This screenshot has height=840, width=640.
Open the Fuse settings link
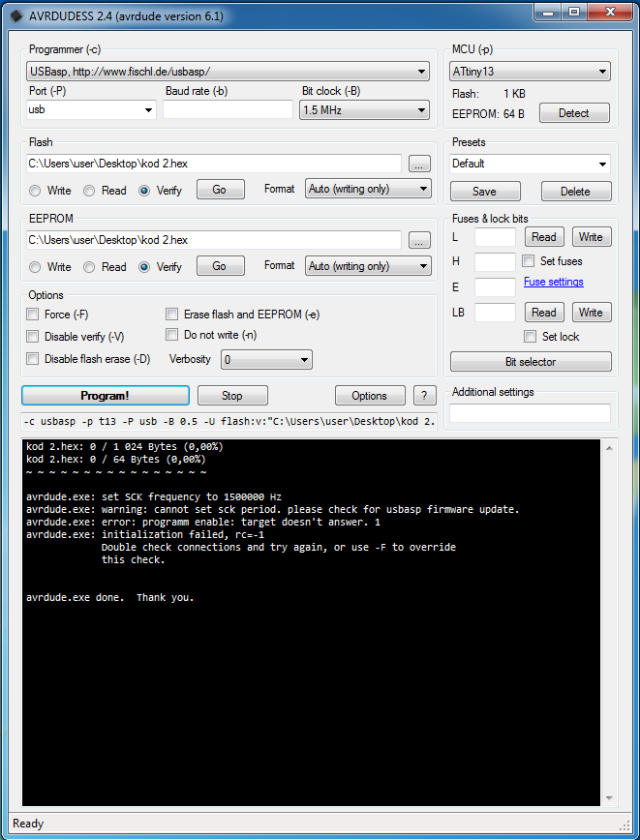553,282
